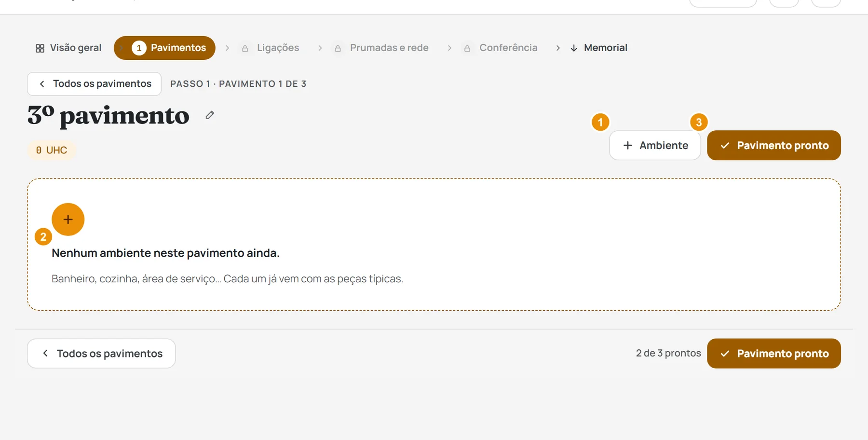Click the down-arrow icon beside Memorial

[574, 48]
